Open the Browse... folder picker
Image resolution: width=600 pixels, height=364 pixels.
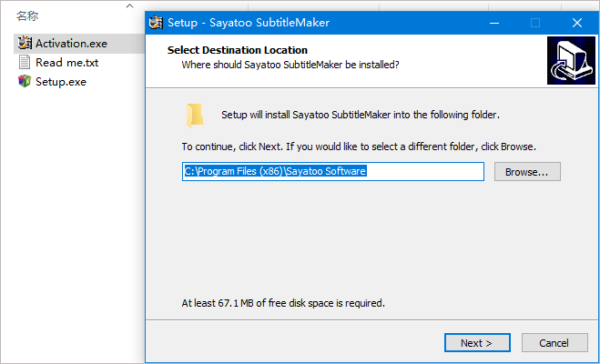click(527, 172)
